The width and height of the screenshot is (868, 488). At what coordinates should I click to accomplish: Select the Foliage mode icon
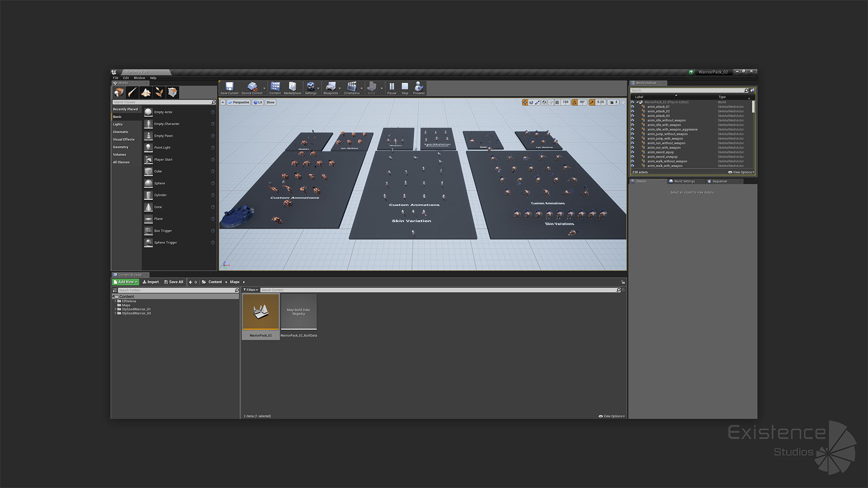(159, 93)
